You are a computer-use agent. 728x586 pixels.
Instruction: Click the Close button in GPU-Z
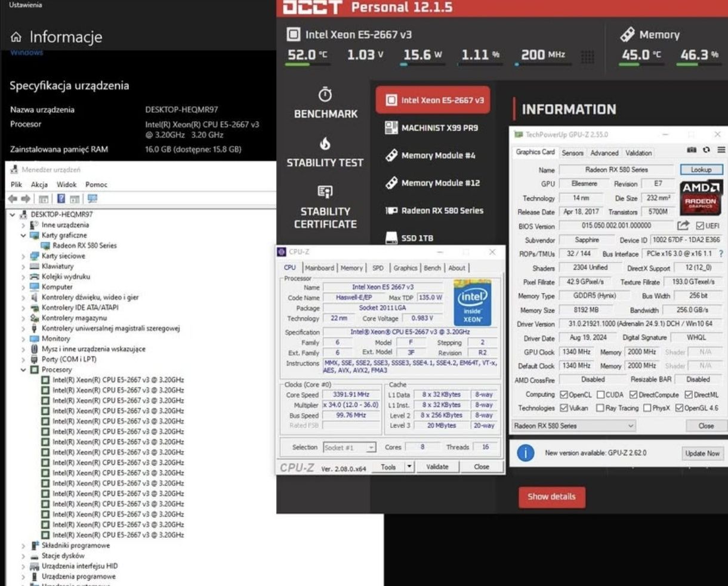(706, 426)
